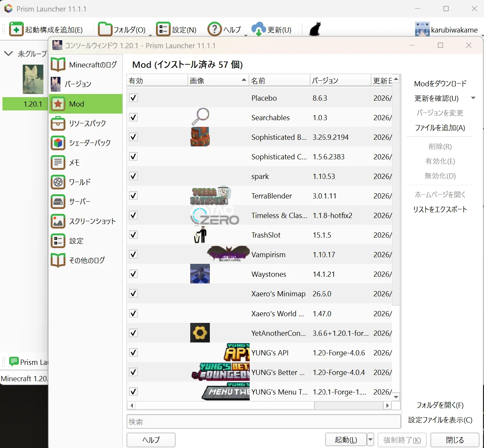Focus the mod search (検索) field

(264, 421)
